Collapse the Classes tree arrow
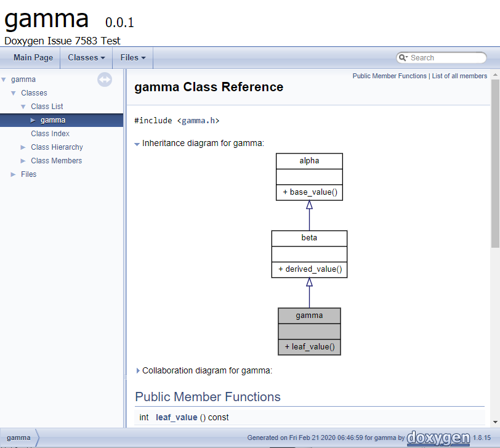 point(14,93)
